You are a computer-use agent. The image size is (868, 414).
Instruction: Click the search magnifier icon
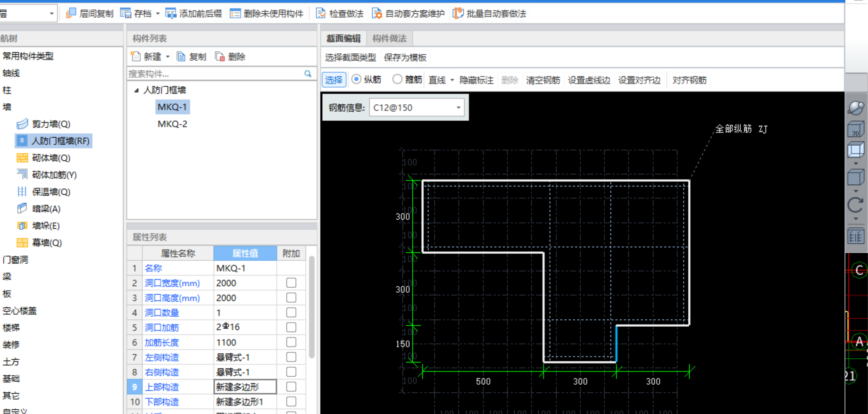308,74
